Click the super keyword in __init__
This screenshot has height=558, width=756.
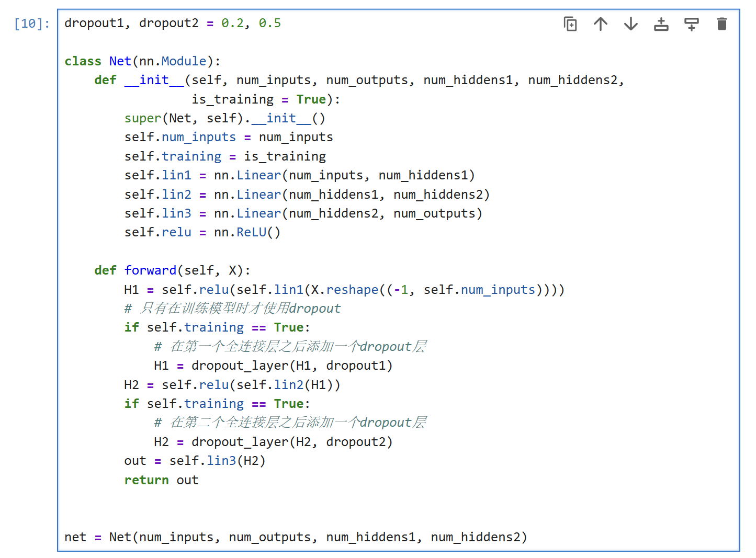pyautogui.click(x=143, y=118)
